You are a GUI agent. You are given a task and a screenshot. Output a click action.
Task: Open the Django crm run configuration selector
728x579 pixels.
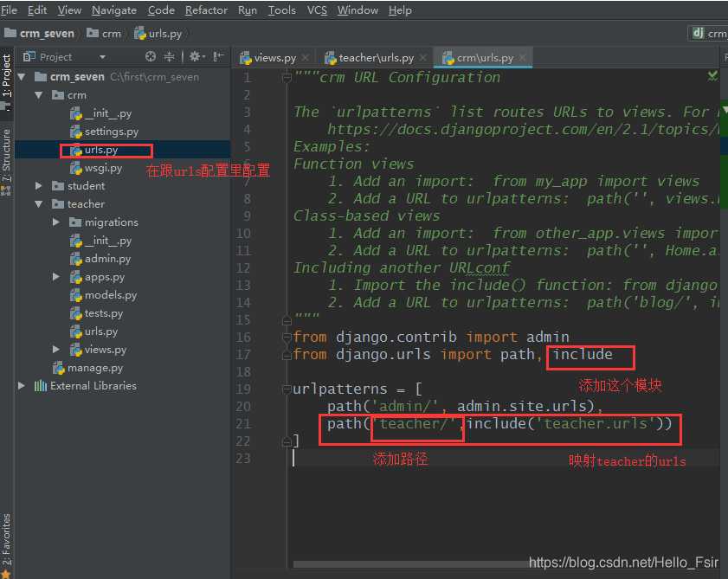point(708,34)
